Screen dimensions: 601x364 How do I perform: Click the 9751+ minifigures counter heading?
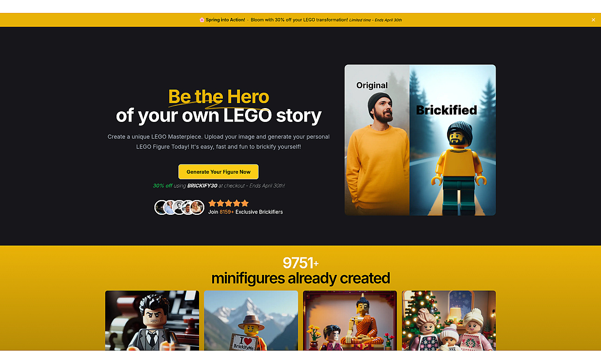pyautogui.click(x=300, y=271)
